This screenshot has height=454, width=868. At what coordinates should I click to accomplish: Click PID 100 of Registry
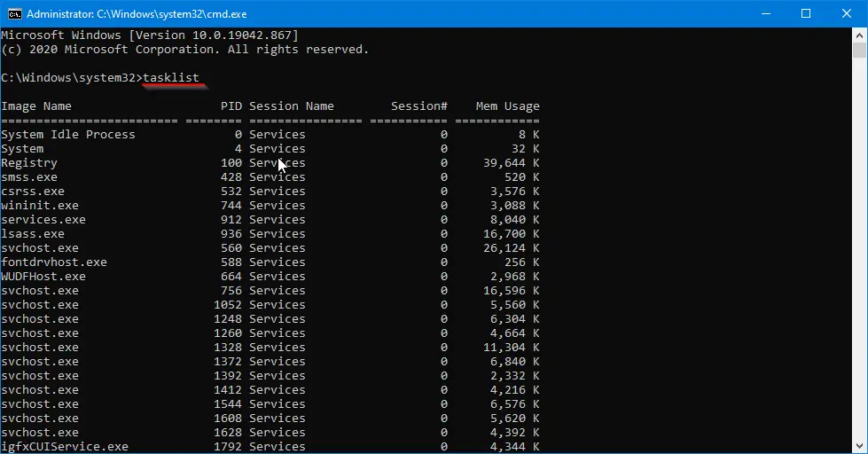(x=231, y=163)
